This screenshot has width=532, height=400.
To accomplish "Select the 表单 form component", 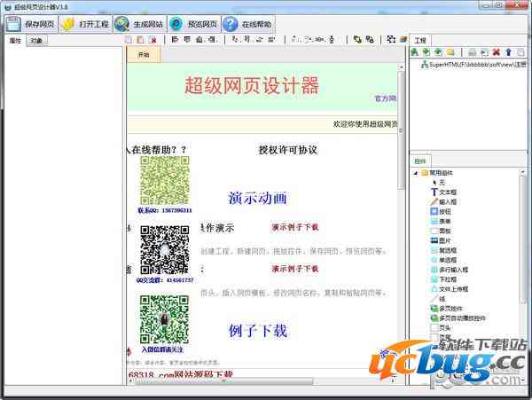I will pos(441,221).
